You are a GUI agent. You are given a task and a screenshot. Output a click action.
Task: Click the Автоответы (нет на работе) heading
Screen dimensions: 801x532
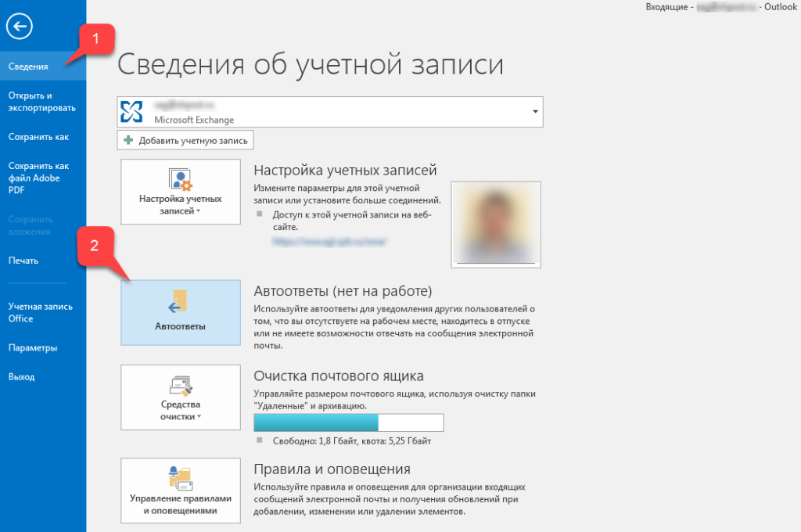click(x=343, y=291)
